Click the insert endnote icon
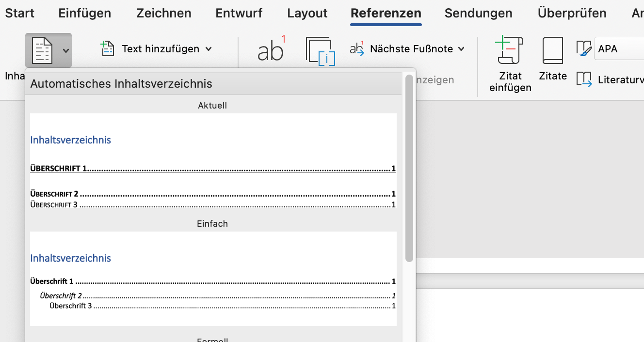The width and height of the screenshot is (644, 342). pos(321,51)
